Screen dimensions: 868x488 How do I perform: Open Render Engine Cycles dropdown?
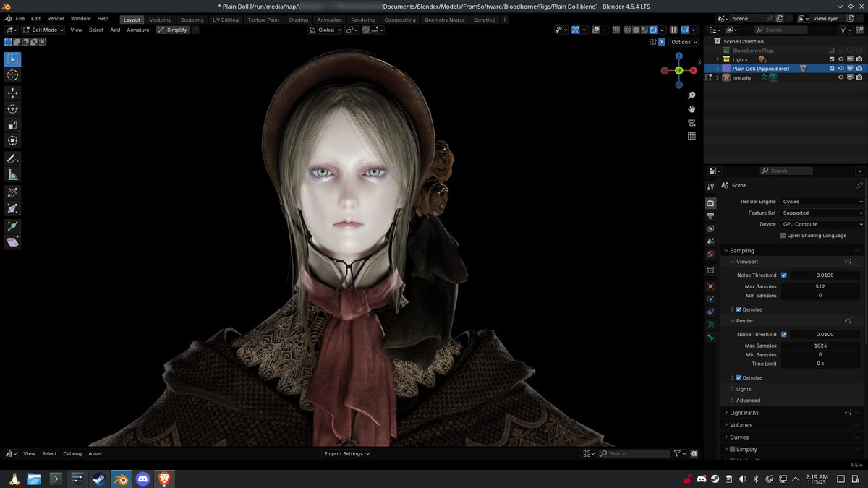[x=822, y=202]
